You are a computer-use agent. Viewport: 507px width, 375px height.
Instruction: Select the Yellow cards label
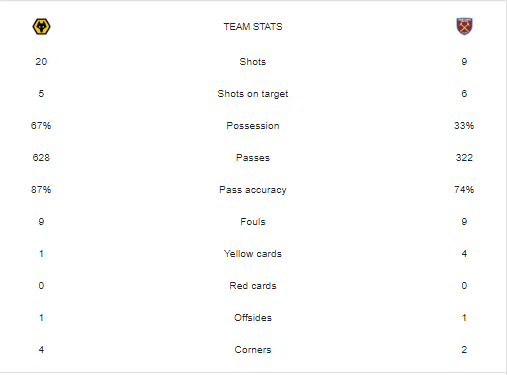click(x=253, y=254)
